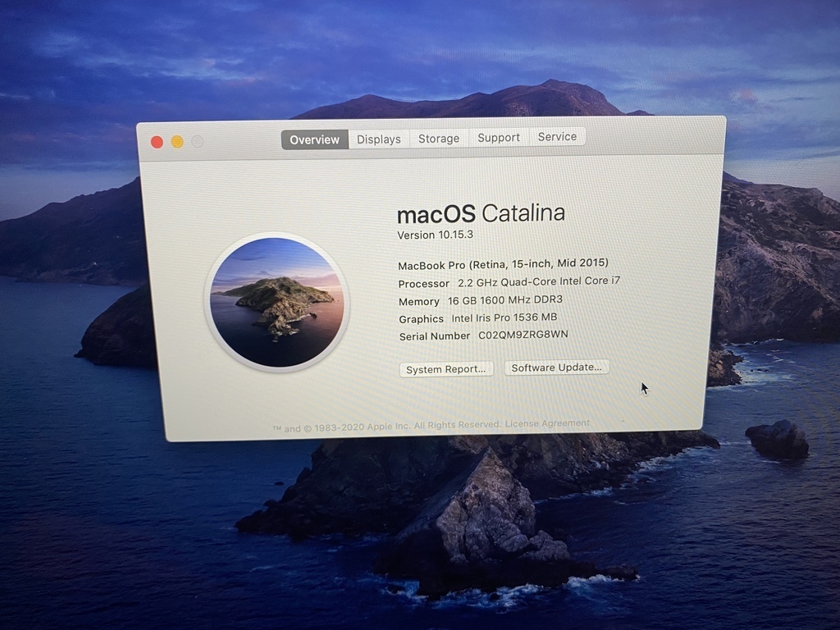Open the Storage tab
Image resolution: width=840 pixels, height=630 pixels.
tap(439, 138)
